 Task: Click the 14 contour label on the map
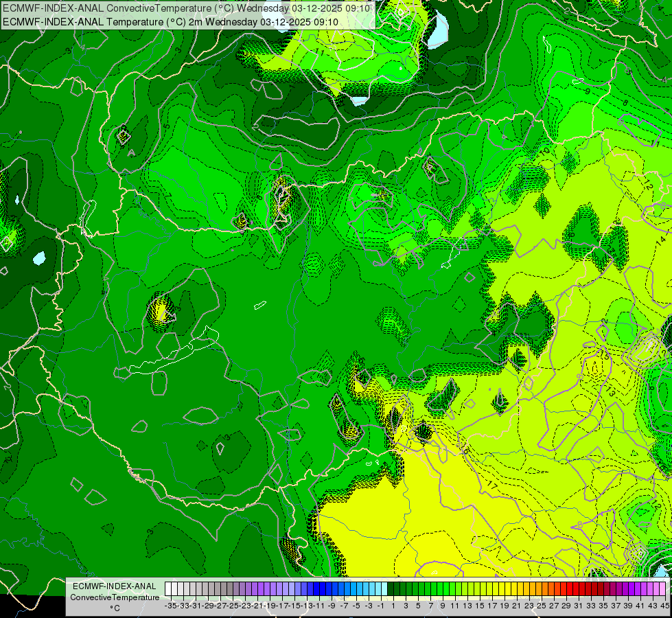[660, 240]
